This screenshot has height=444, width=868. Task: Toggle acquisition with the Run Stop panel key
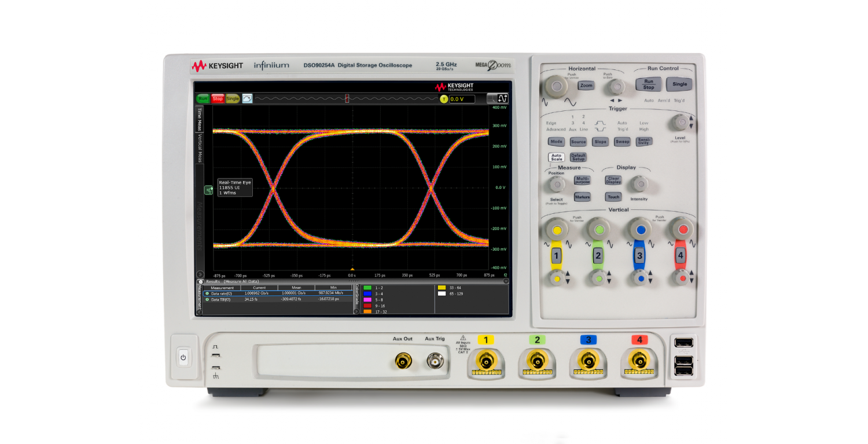point(649,84)
